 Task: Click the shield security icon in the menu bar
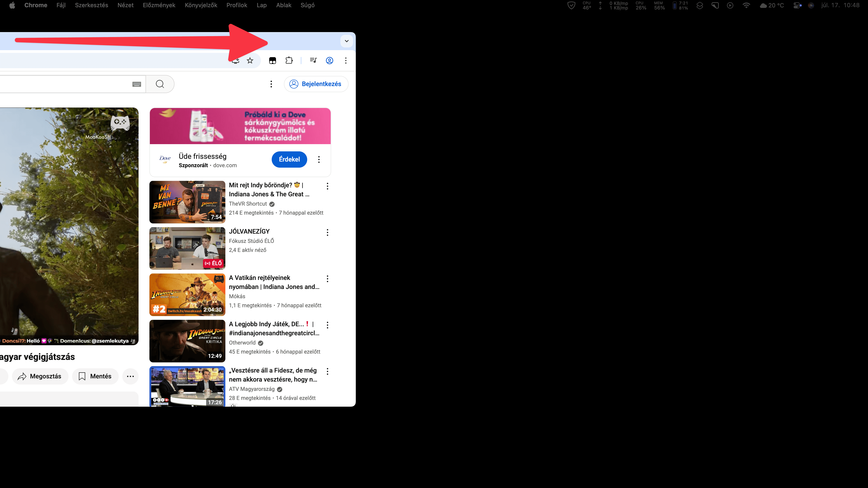click(571, 5)
